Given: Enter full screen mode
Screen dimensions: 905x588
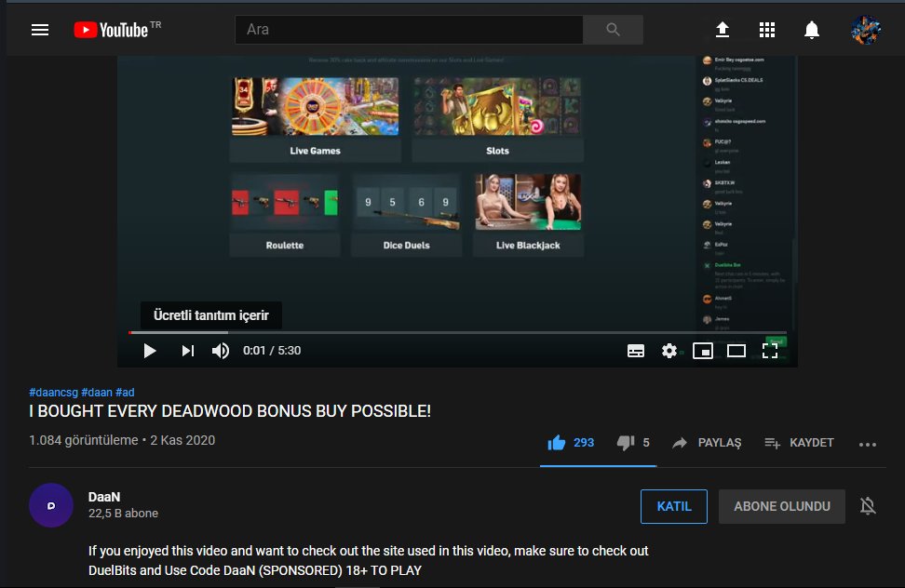Looking at the screenshot, I should [770, 351].
